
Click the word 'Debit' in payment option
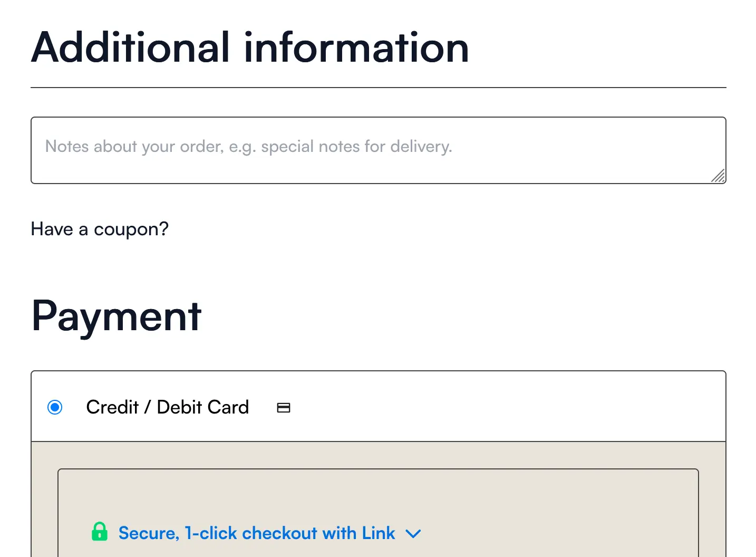(180, 407)
